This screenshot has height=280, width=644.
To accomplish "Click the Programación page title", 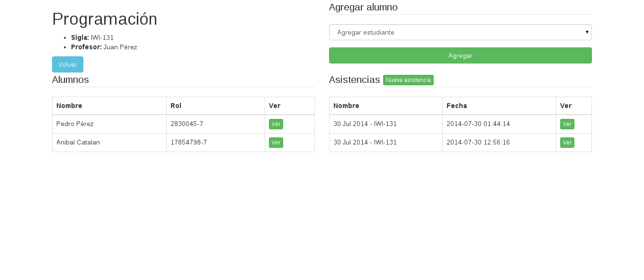I will coord(105,19).
